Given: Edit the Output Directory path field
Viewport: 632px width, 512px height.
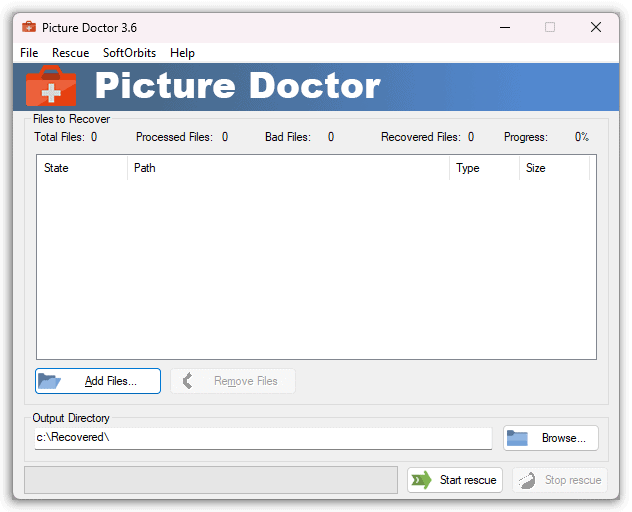Looking at the screenshot, I should click(x=263, y=438).
